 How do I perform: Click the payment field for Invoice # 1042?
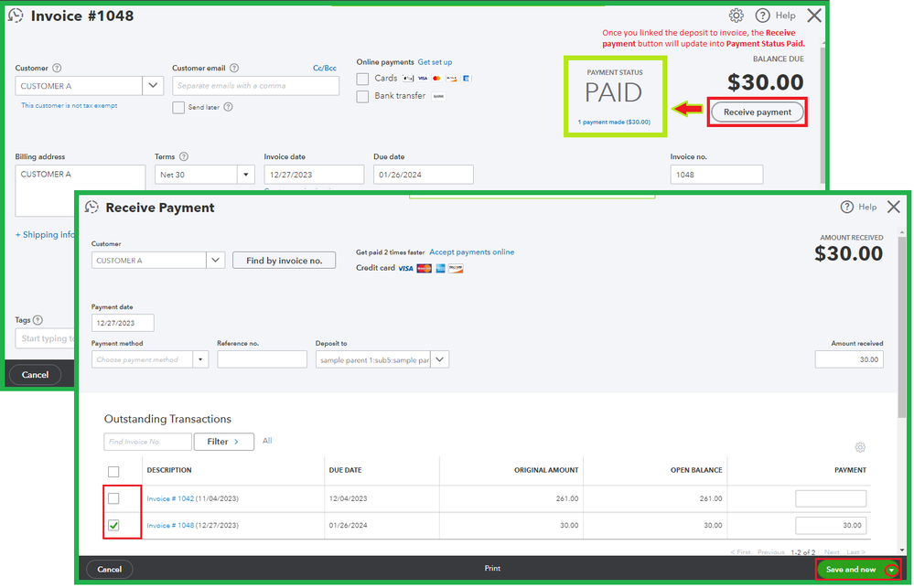pos(831,498)
